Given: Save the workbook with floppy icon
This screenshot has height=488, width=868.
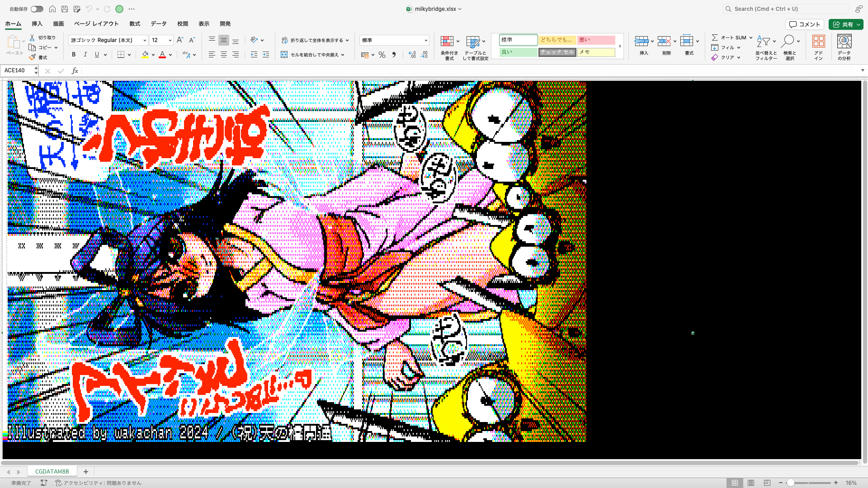Looking at the screenshot, I should [x=65, y=9].
